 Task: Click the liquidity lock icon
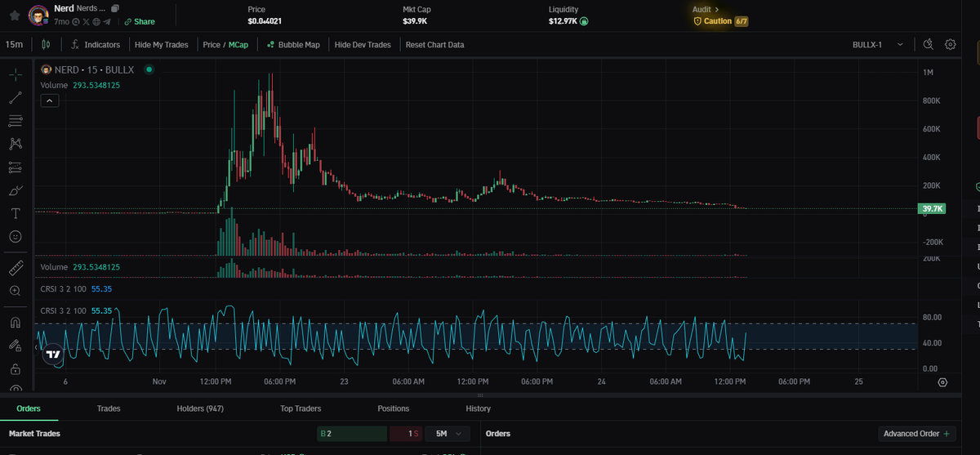coord(584,21)
